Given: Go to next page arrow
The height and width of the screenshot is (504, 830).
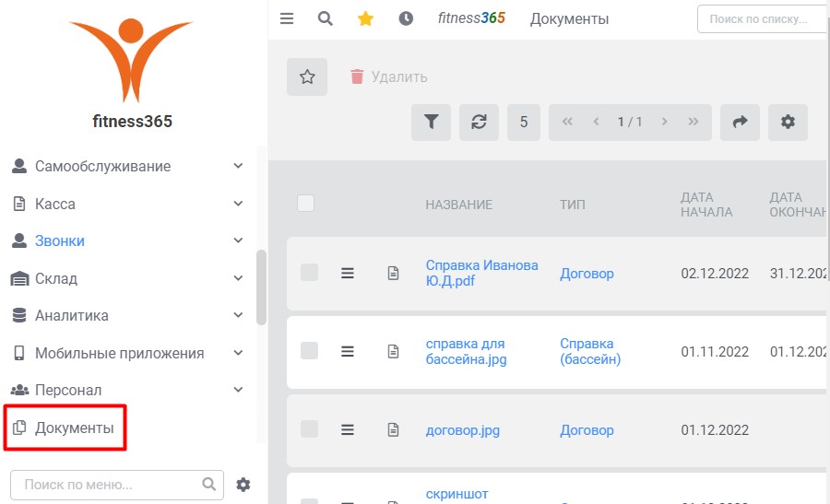Looking at the screenshot, I should coord(664,122).
